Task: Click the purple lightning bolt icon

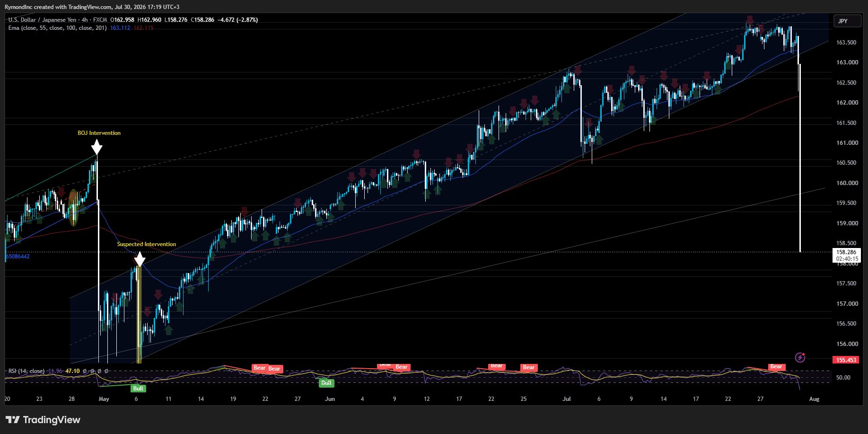Action: pos(800,357)
